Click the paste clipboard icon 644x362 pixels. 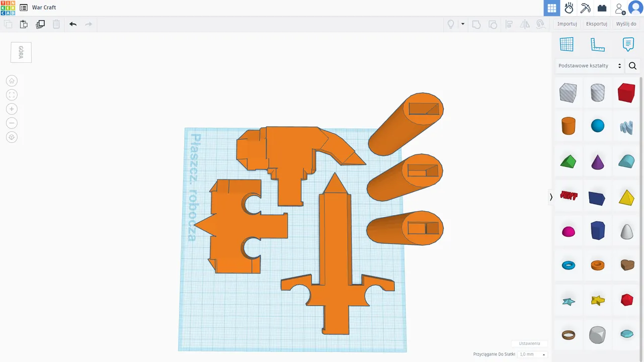(24, 24)
